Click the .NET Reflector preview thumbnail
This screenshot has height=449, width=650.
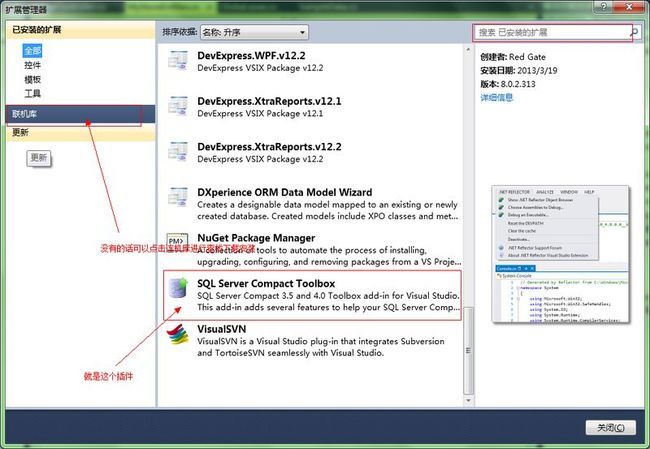click(560, 254)
